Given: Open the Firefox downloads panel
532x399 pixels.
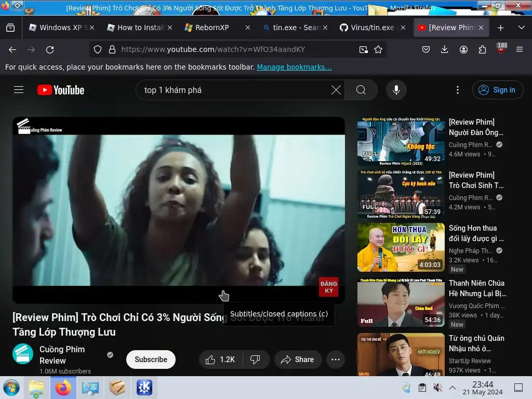Looking at the screenshot, I should [x=445, y=49].
